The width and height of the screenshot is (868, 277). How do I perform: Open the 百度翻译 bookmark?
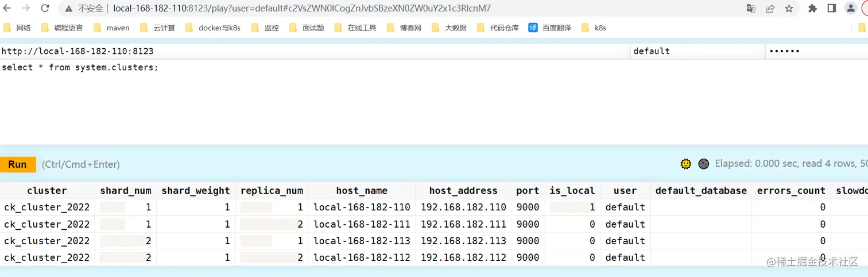pyautogui.click(x=550, y=28)
